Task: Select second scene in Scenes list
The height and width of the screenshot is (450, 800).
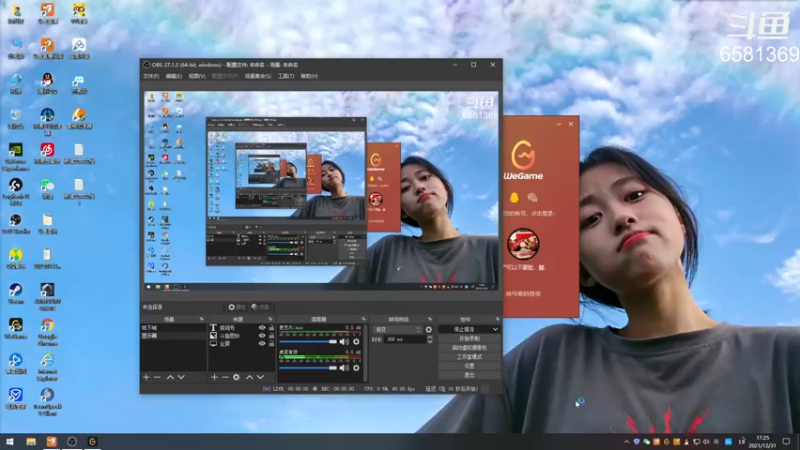Action: pyautogui.click(x=173, y=336)
